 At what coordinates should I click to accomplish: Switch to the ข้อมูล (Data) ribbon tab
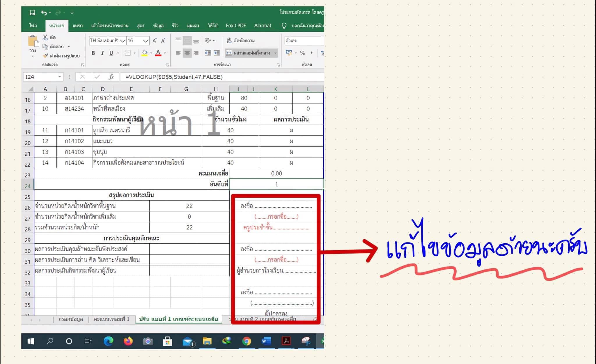158,26
